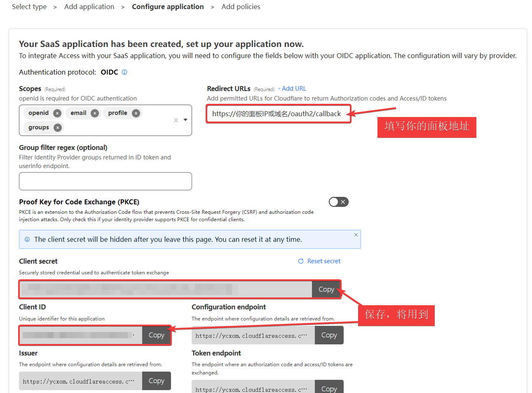Click the Add URL link
The image size is (532, 393).
(x=293, y=89)
